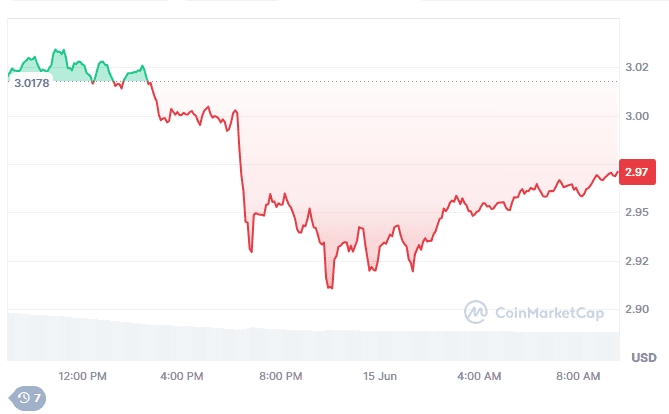This screenshot has height=414, width=669.
Task: Select the red 2.97 current price tag
Action: pyautogui.click(x=637, y=171)
